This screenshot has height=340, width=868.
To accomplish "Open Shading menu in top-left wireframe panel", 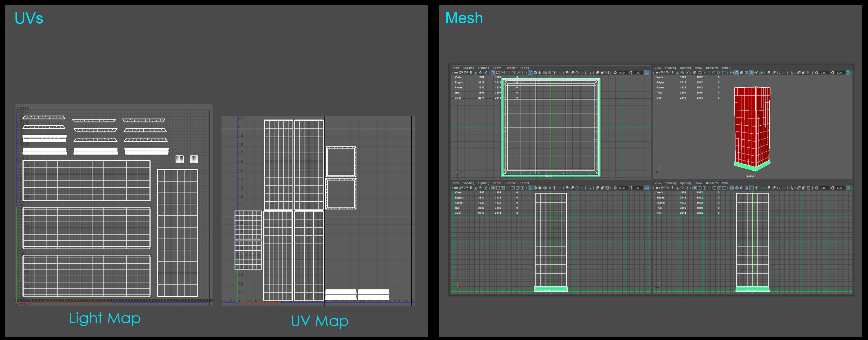I will point(468,68).
